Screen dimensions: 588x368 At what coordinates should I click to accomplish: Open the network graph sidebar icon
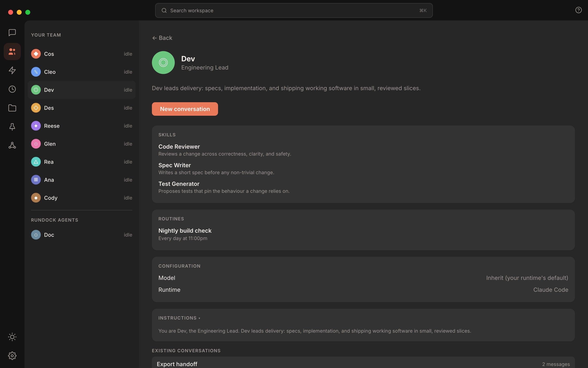(x=12, y=146)
